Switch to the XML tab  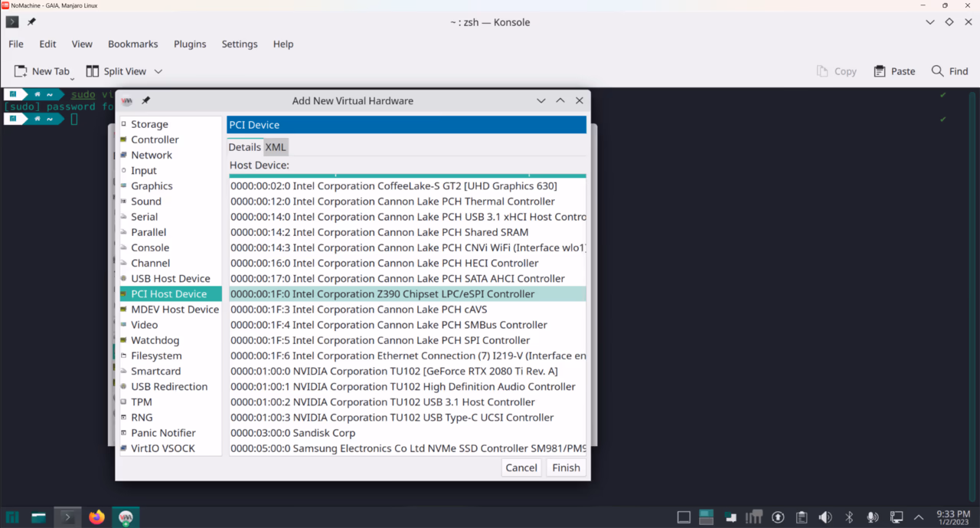[276, 146]
